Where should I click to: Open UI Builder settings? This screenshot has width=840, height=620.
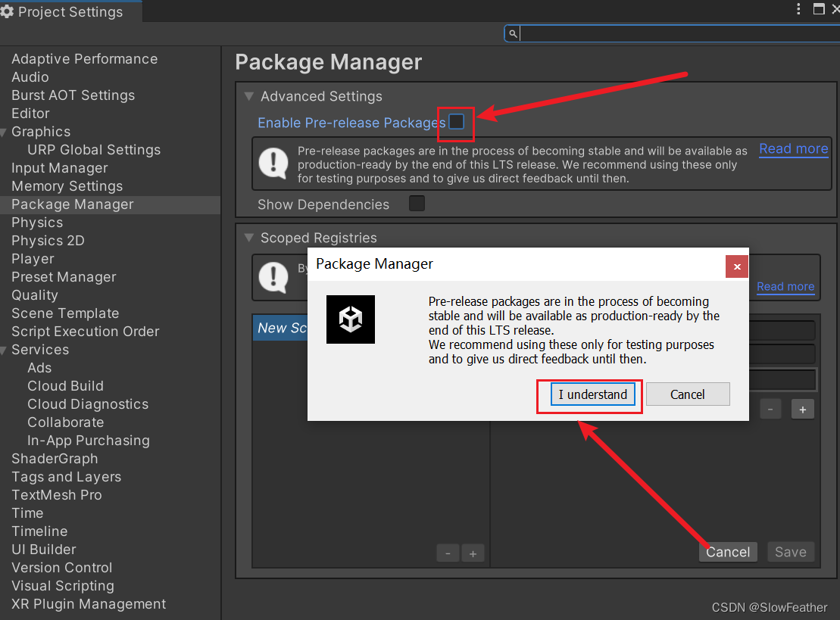coord(44,550)
